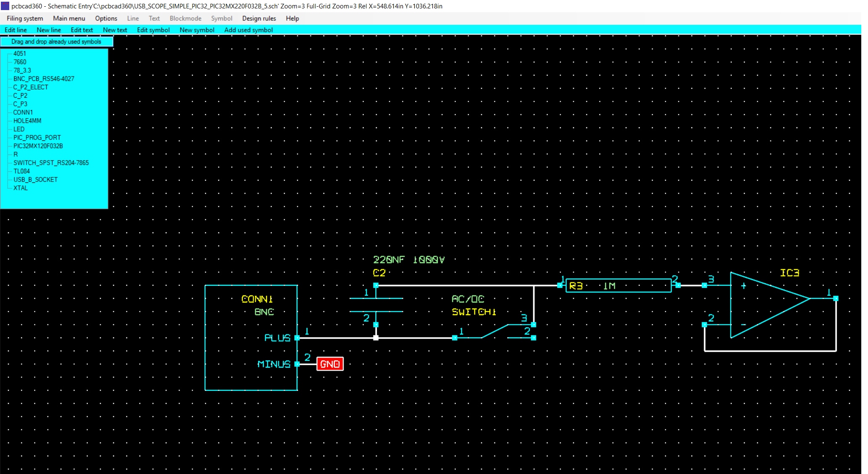Click the 1M resistor value text
Viewport: 868px width, 474px height.
tap(609, 286)
